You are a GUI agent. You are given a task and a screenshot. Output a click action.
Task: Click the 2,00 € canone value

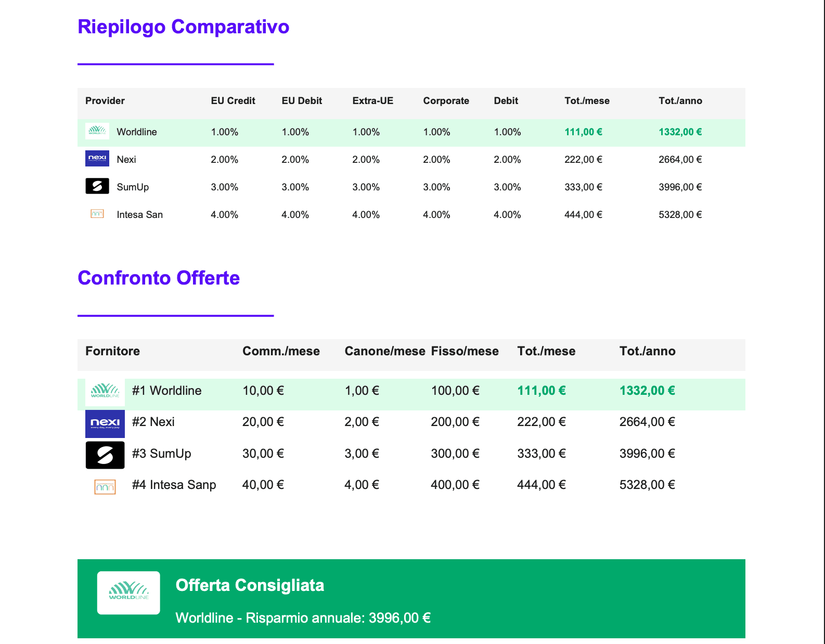coord(362,422)
